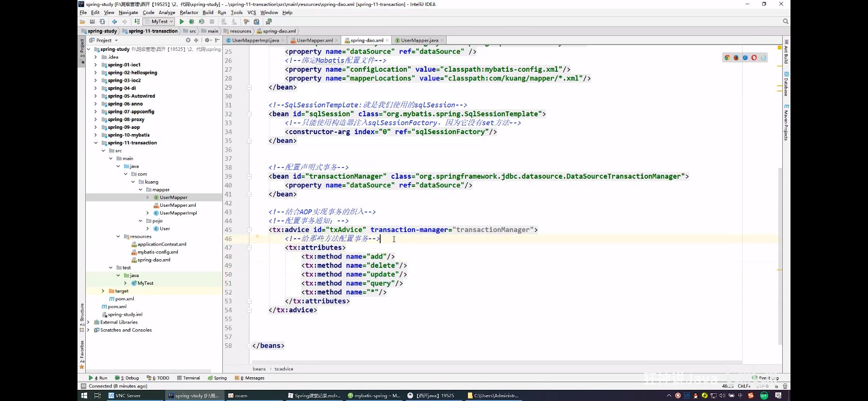Toggle the Maven Projects tool window

pos(786,123)
